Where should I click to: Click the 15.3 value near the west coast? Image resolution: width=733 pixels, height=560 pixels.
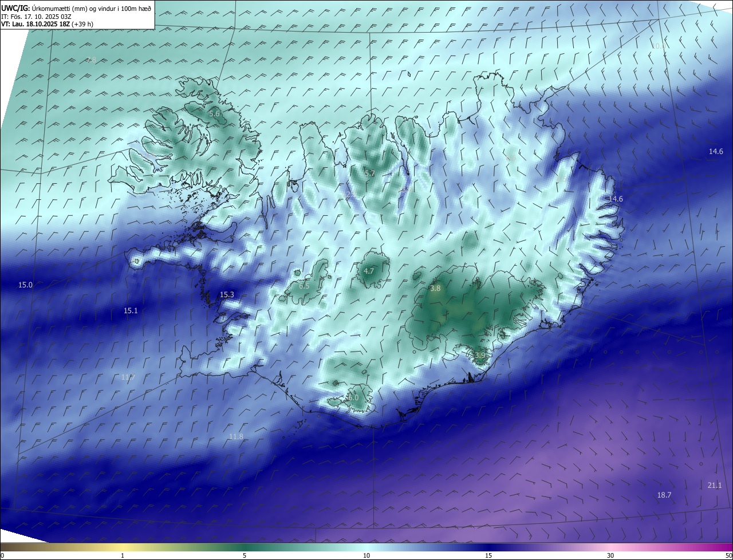227,294
